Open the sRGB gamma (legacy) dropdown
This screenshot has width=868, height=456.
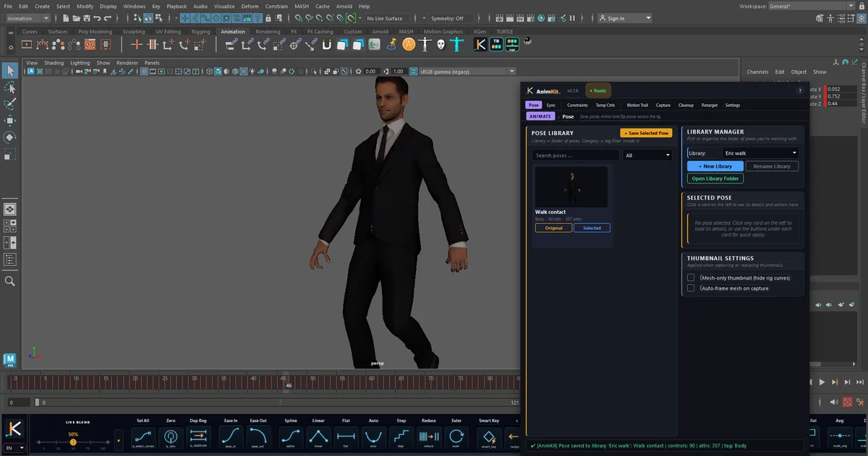(x=467, y=72)
